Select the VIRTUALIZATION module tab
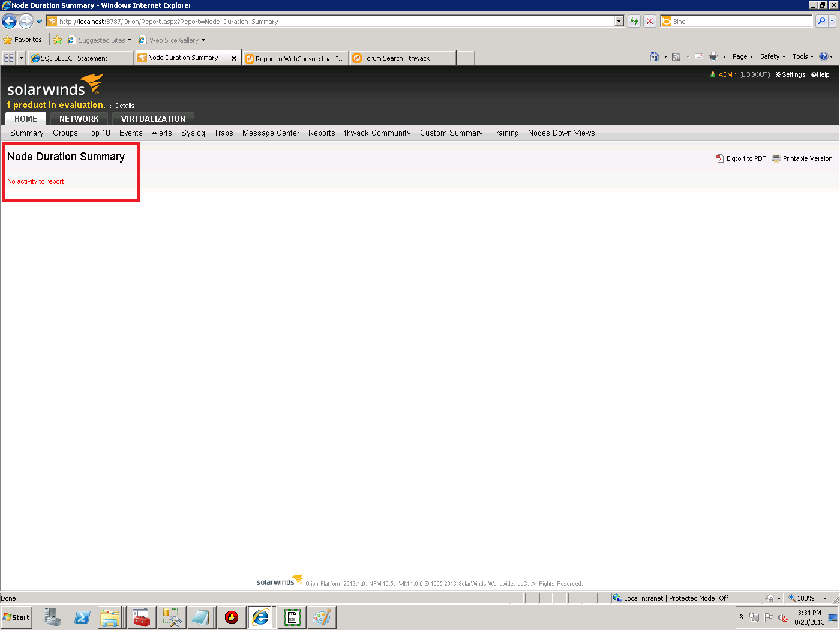 coord(153,119)
